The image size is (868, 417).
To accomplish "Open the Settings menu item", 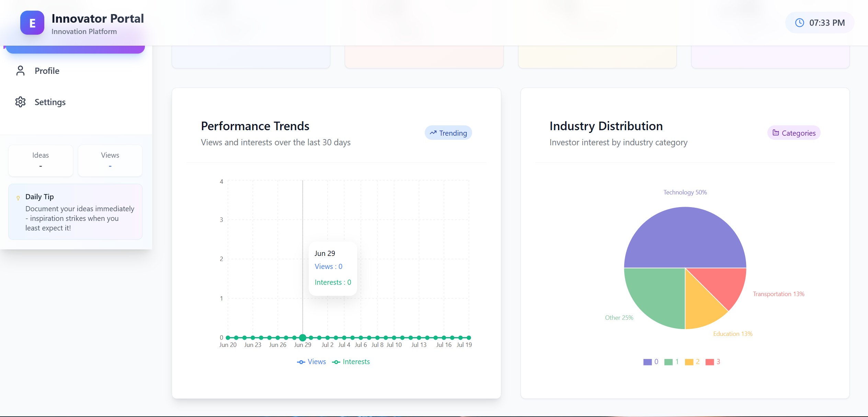I will (50, 102).
